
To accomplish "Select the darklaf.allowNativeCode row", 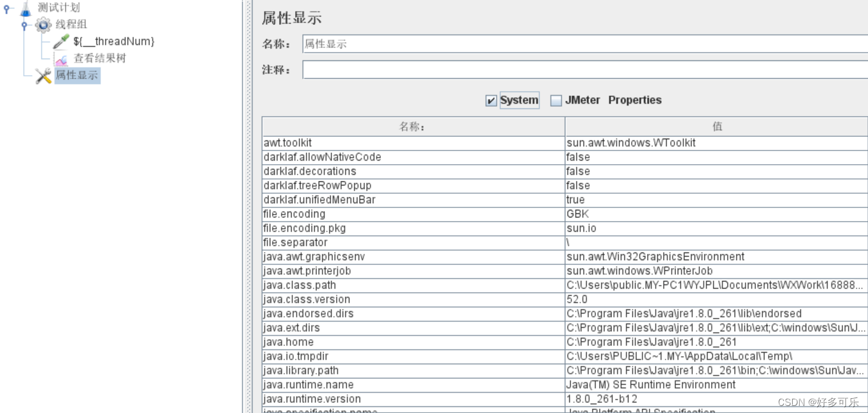I will [413, 157].
